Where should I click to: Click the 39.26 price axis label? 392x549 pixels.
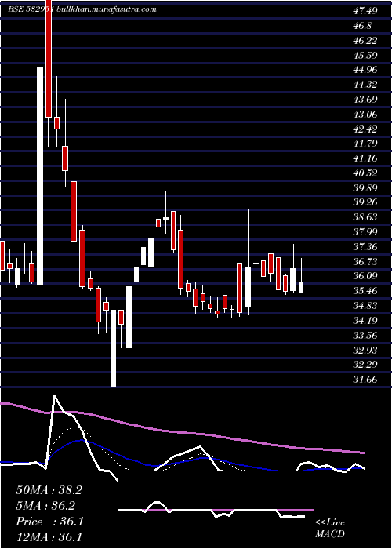point(365,202)
